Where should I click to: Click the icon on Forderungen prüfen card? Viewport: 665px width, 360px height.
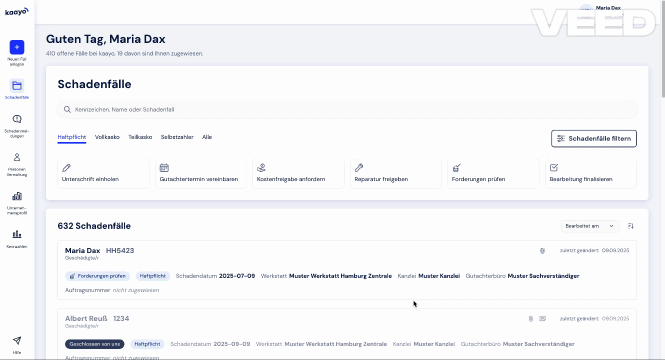(456, 167)
